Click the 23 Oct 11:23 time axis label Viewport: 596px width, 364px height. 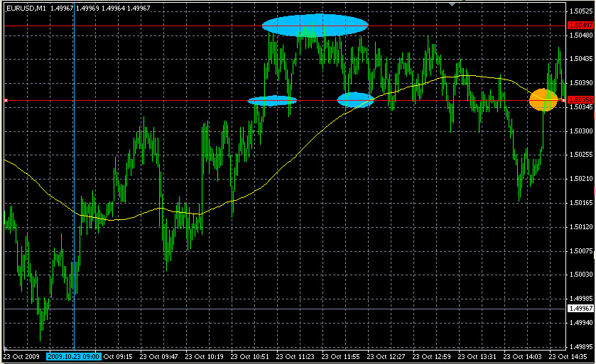(x=295, y=357)
